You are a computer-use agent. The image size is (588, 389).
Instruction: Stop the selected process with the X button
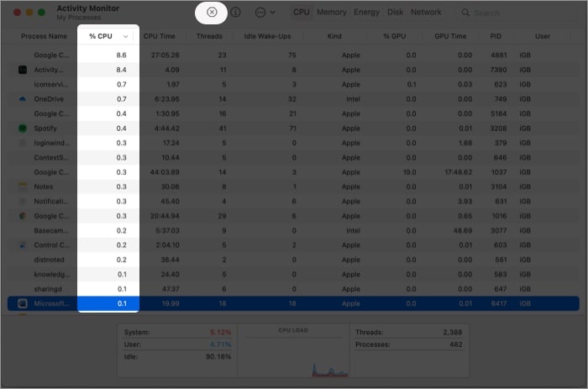pos(212,13)
